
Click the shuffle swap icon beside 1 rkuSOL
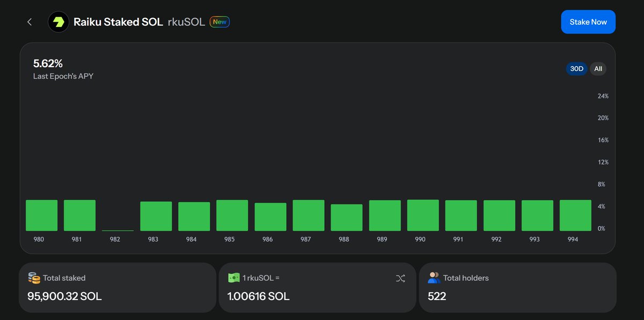click(400, 278)
